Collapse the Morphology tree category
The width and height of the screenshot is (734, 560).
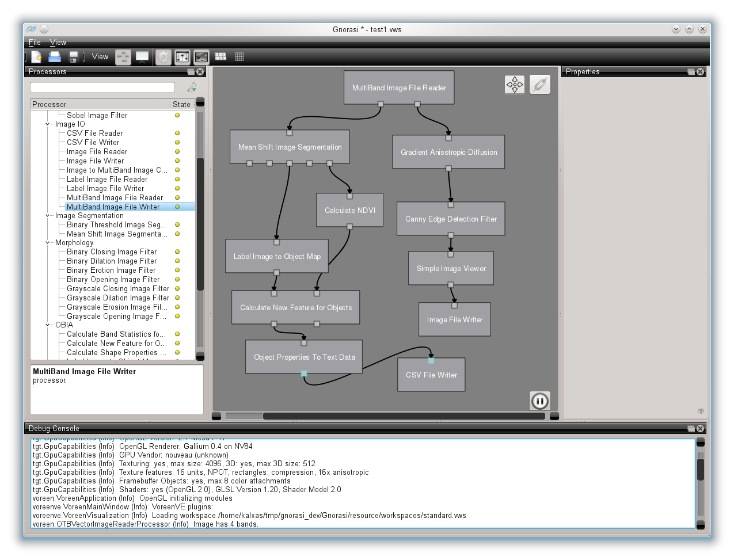click(48, 243)
